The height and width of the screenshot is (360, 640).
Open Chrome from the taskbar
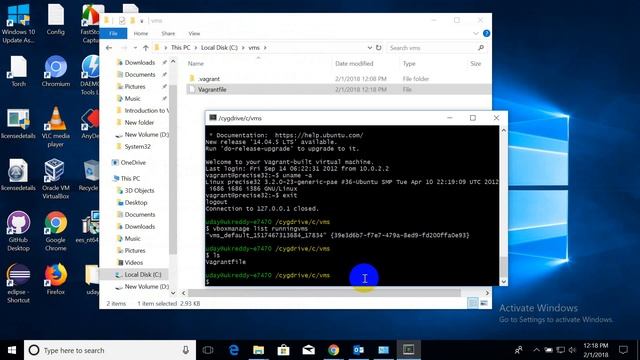click(x=333, y=350)
